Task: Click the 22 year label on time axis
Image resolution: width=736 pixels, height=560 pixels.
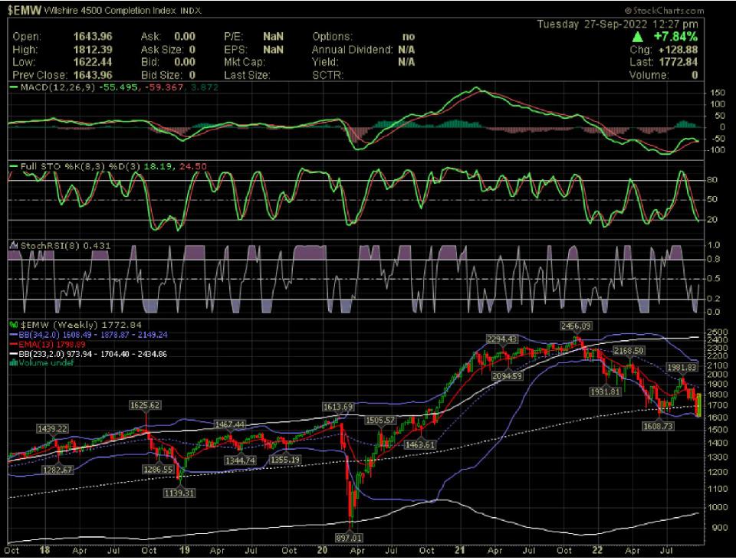Action: (x=597, y=550)
